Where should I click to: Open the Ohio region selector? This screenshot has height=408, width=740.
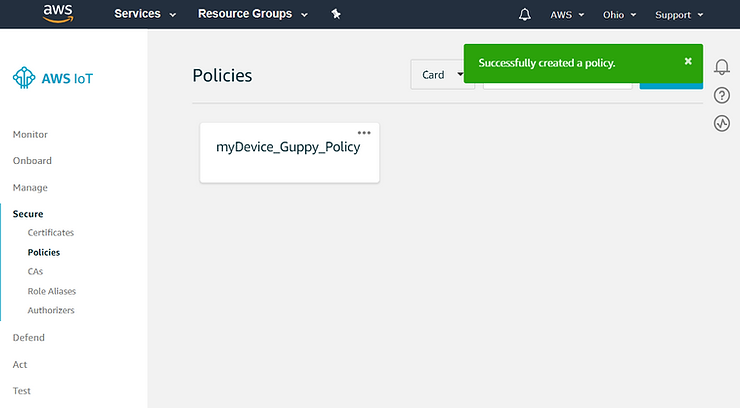point(619,15)
